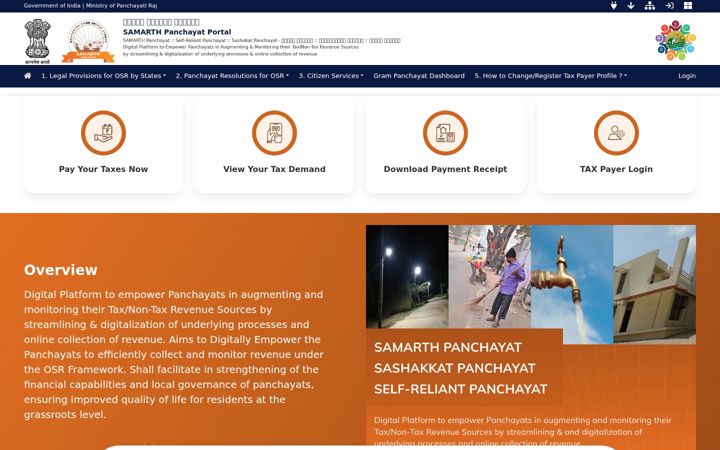Click the SAMARTH Panchayat orange logo

pyautogui.click(x=88, y=41)
